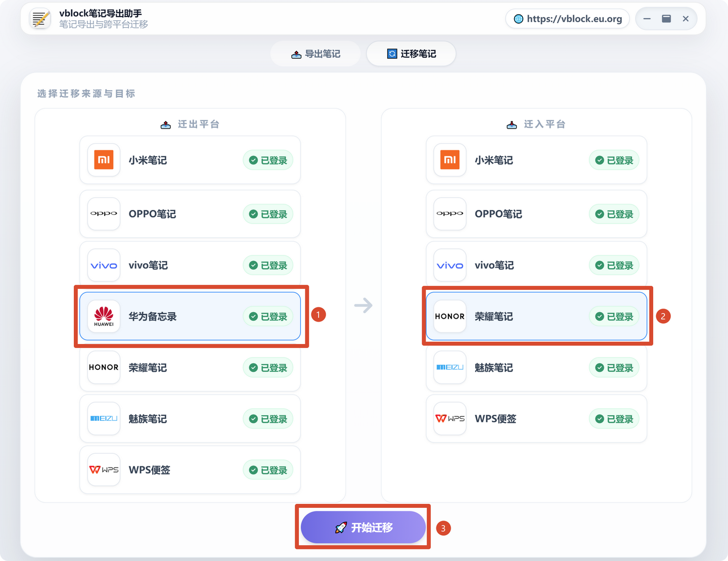Screen dimensions: 728x561
Task: Click the HONOR logo in source platform list
Action: (104, 367)
